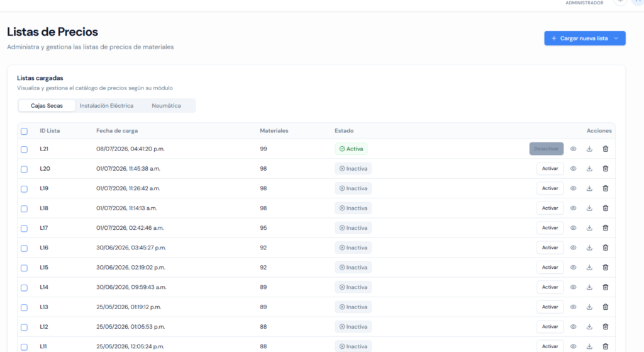Delete price list L17
This screenshot has height=352, width=644.
point(606,228)
